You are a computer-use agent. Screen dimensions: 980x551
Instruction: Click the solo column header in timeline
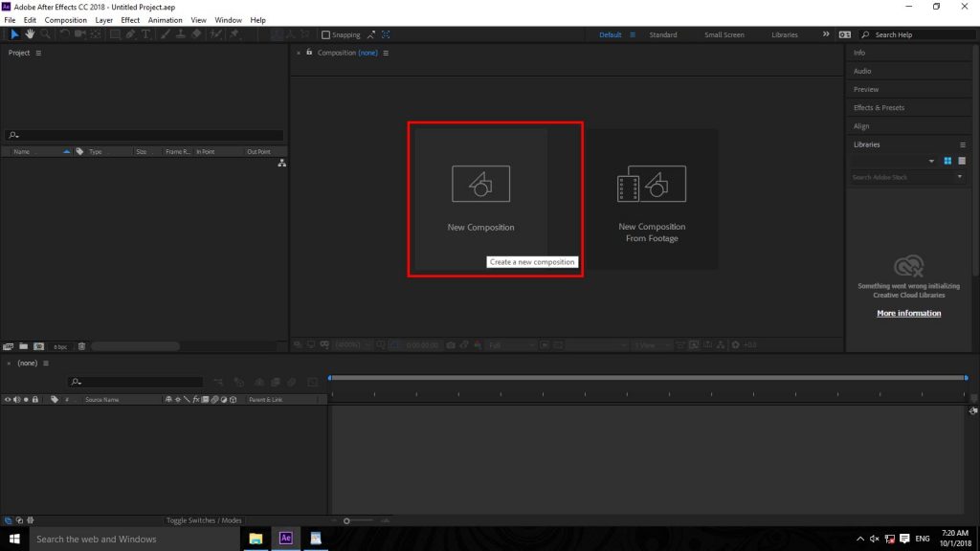pyautogui.click(x=26, y=399)
